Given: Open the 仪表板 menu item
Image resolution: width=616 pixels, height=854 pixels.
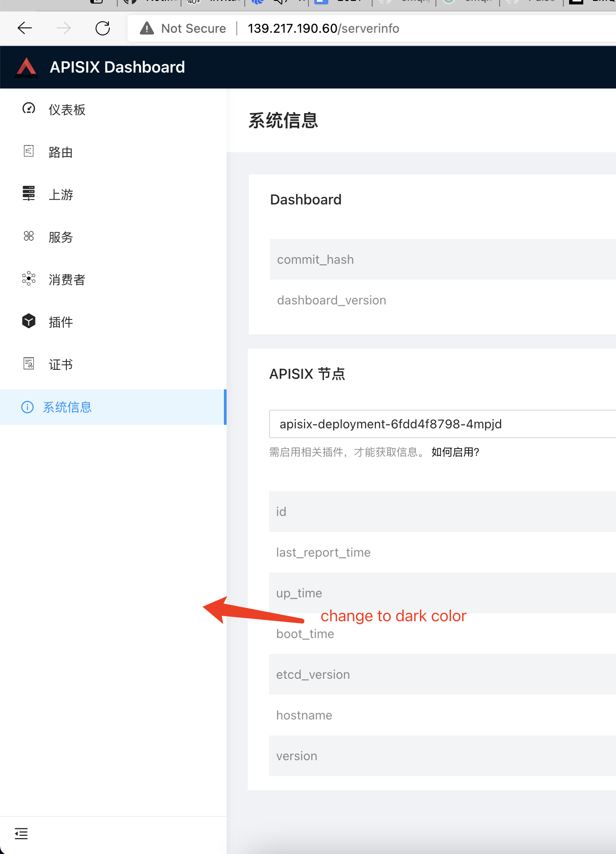Looking at the screenshot, I should click(113, 110).
